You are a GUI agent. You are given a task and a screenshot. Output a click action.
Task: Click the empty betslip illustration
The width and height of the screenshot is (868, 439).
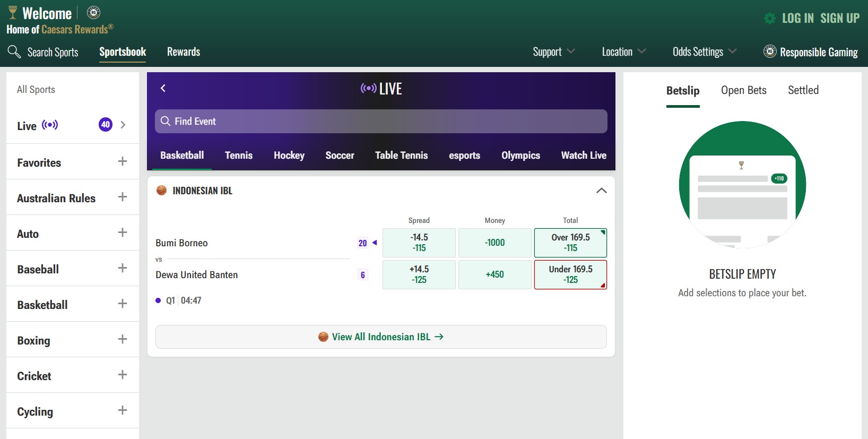742,185
